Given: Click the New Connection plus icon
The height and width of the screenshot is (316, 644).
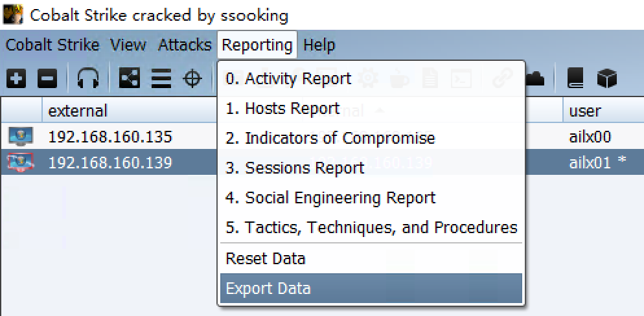Looking at the screenshot, I should 17,79.
